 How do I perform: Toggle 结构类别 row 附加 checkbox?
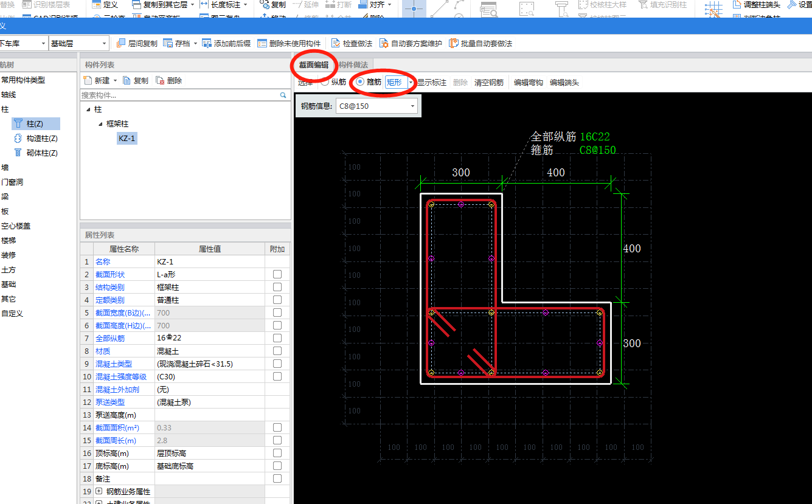277,287
